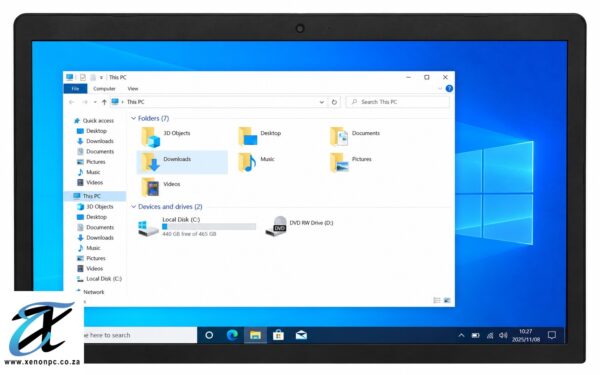Select Local Disk (C:) in navigation pane
The width and height of the screenshot is (600, 375).
pyautogui.click(x=99, y=279)
